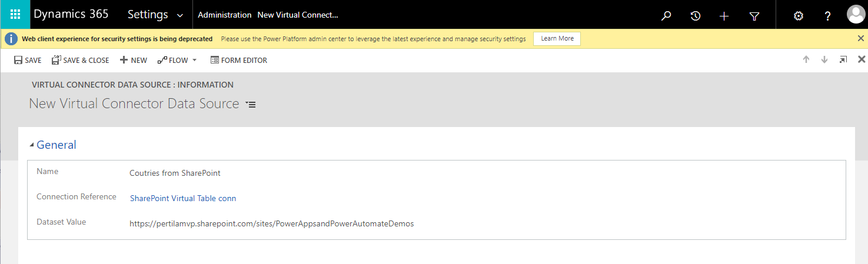This screenshot has width=868, height=264.
Task: Open advanced find filter icon
Action: point(754,16)
